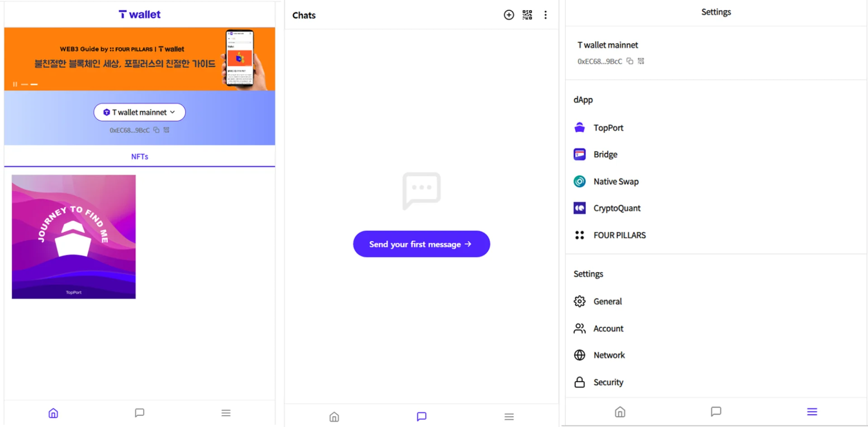868x427 pixels.
Task: Tap the home icon in Chats screen
Action: [334, 417]
